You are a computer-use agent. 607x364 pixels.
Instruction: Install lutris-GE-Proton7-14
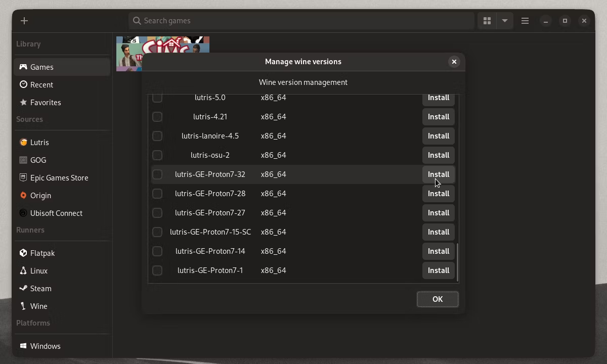(439, 251)
